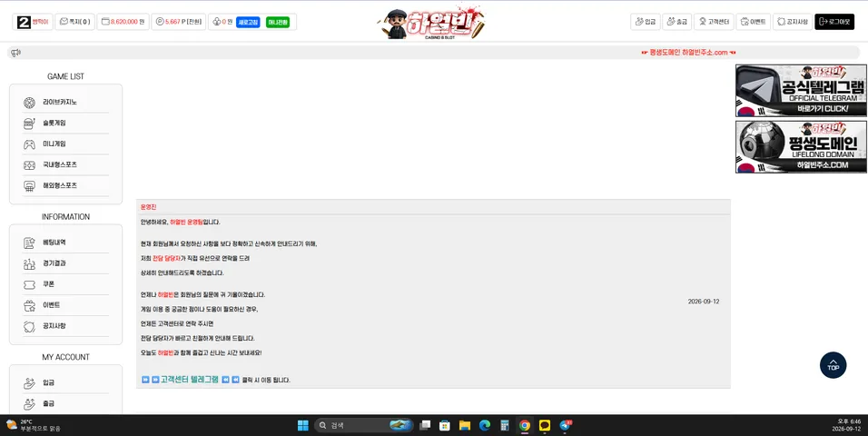Open 입금 from the top navigation

click(x=646, y=22)
